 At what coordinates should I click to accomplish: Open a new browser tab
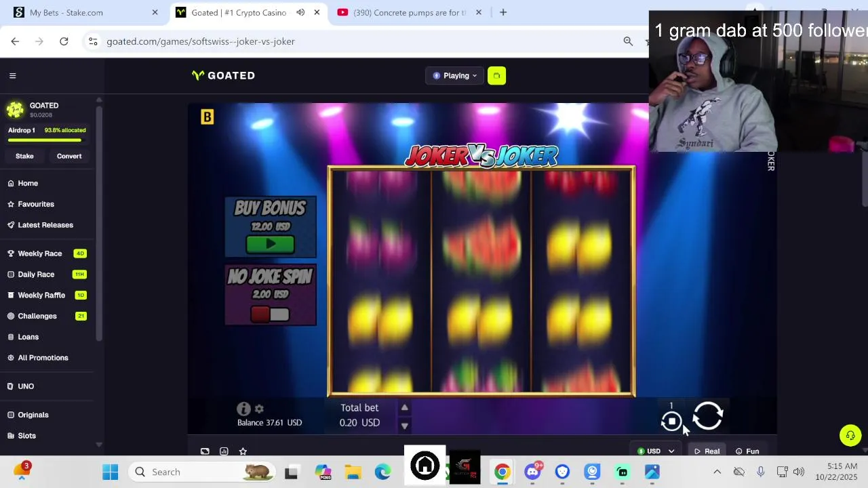[503, 12]
